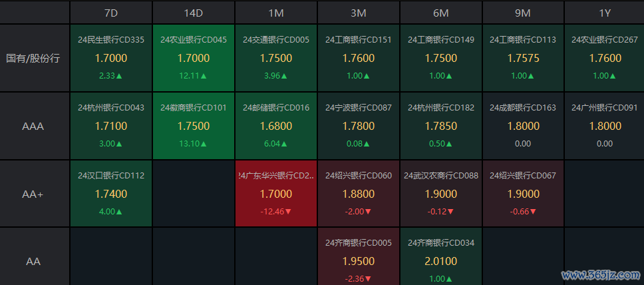Open the 24杭州银行CD182 cell
The width and height of the screenshot is (644, 285).
tap(440, 126)
